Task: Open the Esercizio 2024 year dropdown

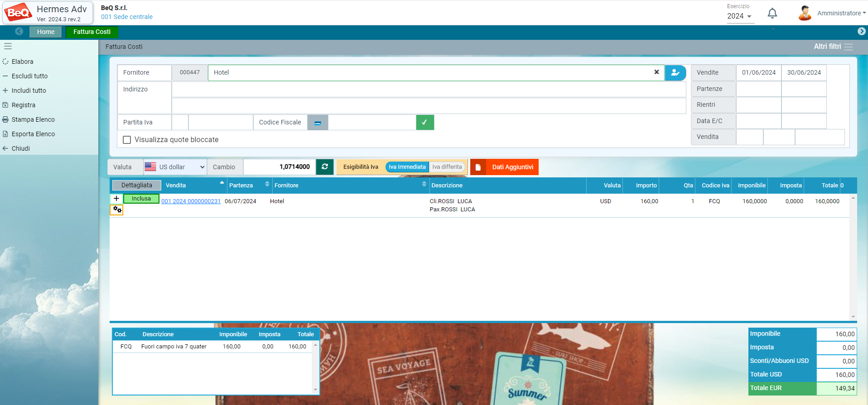Action: [x=740, y=16]
